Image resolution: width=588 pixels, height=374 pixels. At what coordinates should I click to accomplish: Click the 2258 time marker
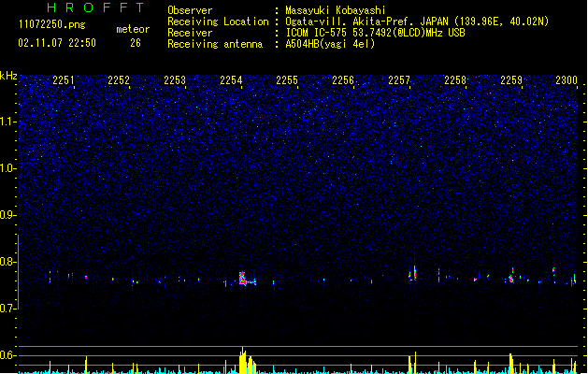[x=455, y=80]
